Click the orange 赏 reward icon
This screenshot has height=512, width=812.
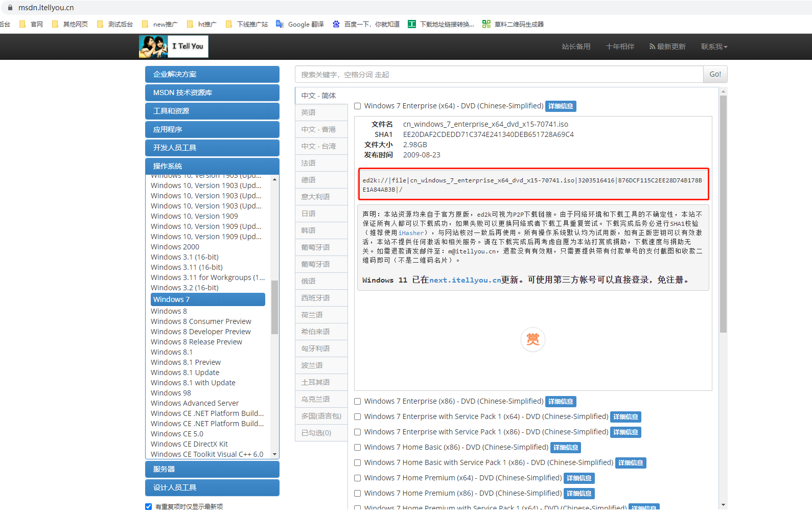[x=533, y=340]
